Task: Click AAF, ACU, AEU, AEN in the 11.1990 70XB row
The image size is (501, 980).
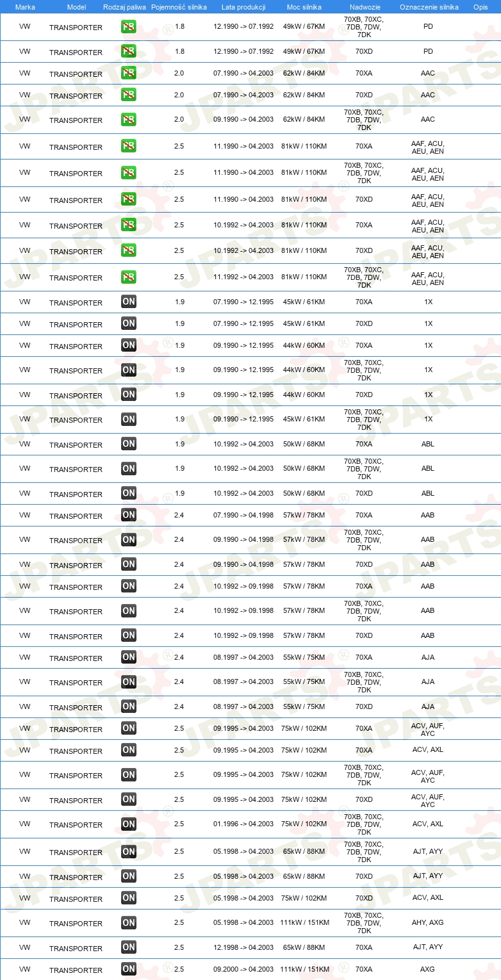Action: coord(428,174)
